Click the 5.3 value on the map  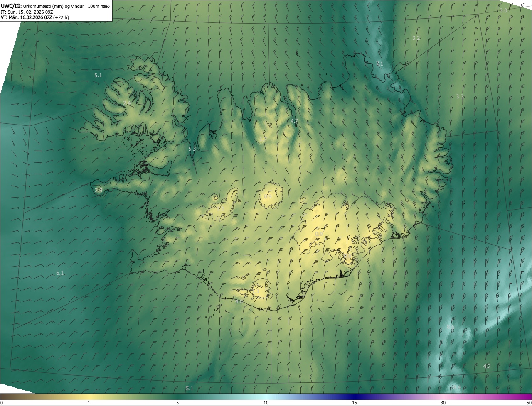(192, 149)
